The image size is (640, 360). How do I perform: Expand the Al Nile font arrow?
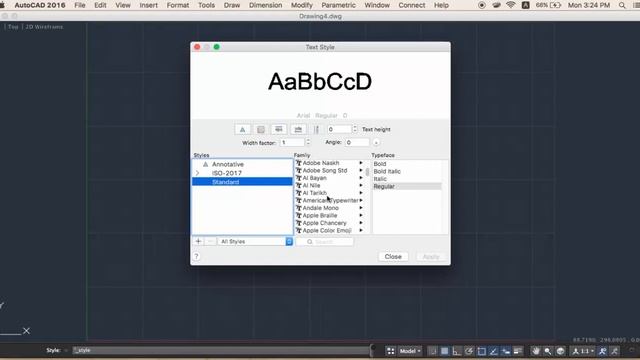[x=361, y=185]
